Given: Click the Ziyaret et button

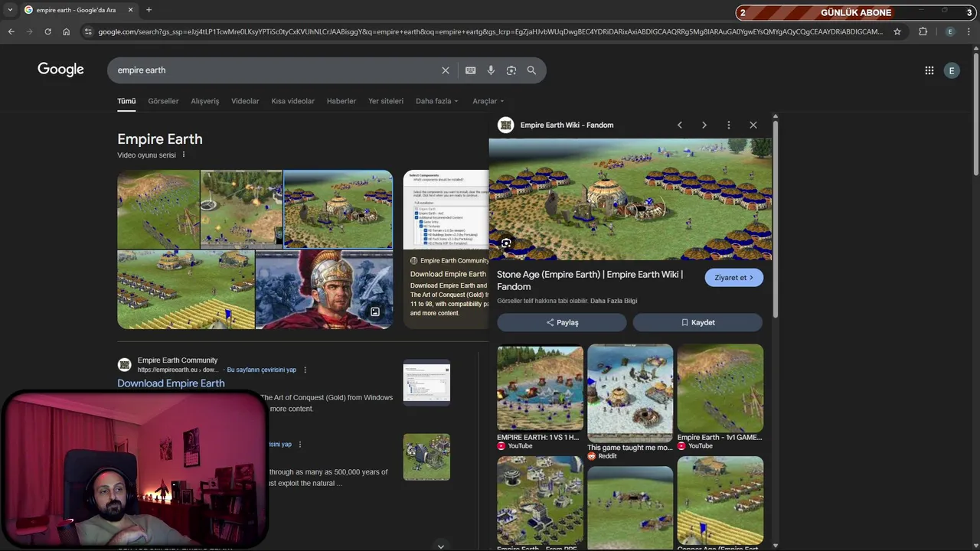Looking at the screenshot, I should pos(734,278).
